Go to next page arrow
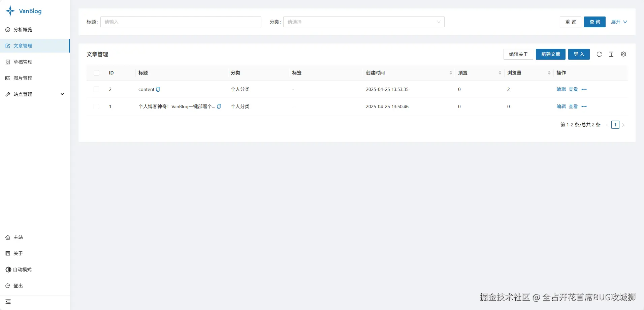Image resolution: width=644 pixels, height=310 pixels. tap(623, 125)
